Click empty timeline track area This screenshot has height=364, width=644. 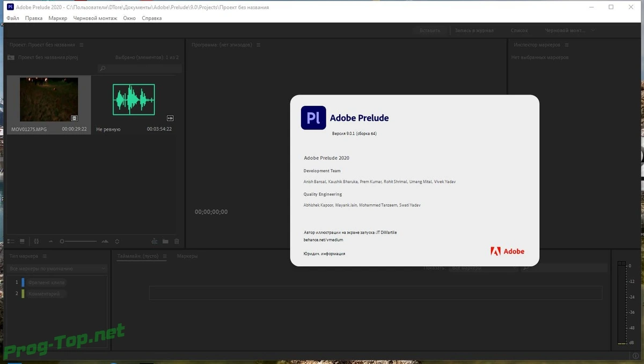point(375,293)
